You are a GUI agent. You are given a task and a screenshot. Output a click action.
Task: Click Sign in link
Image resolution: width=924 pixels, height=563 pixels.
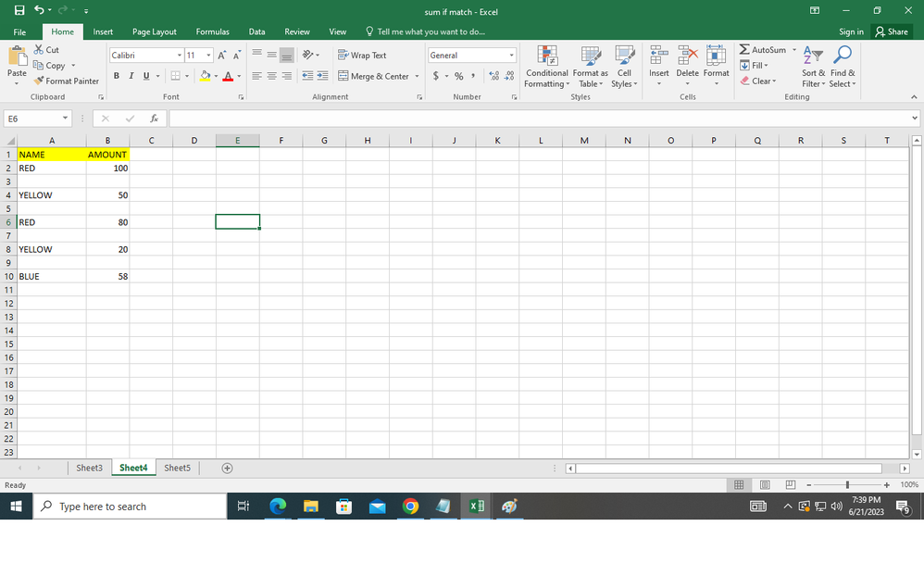pyautogui.click(x=851, y=31)
